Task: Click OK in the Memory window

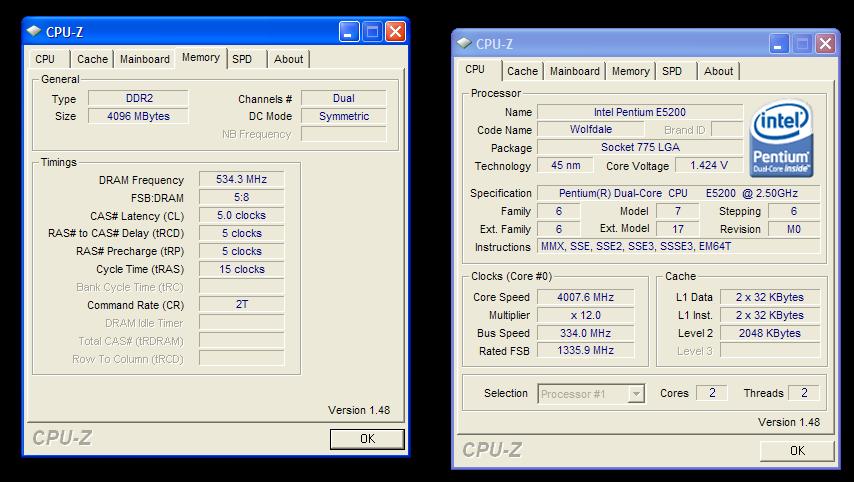Action: [367, 439]
